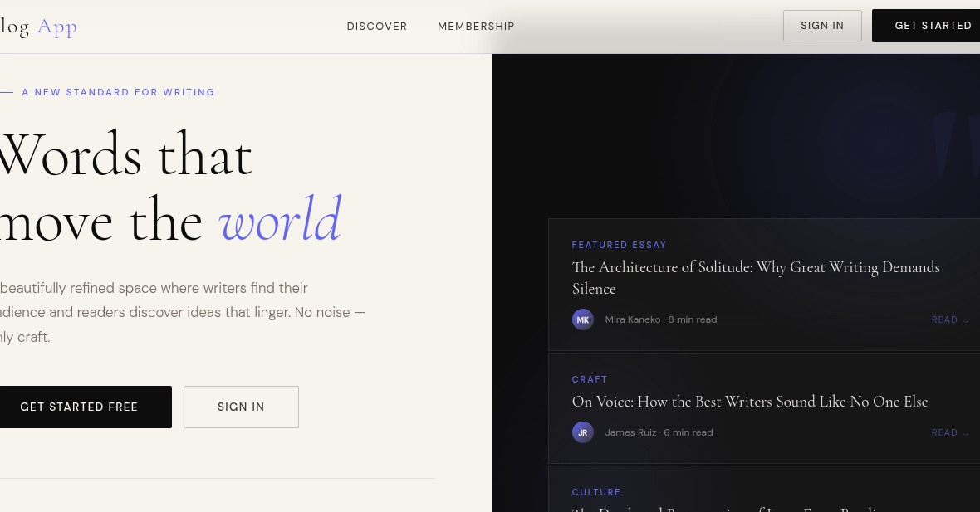Click the MK author avatar

[x=582, y=319]
